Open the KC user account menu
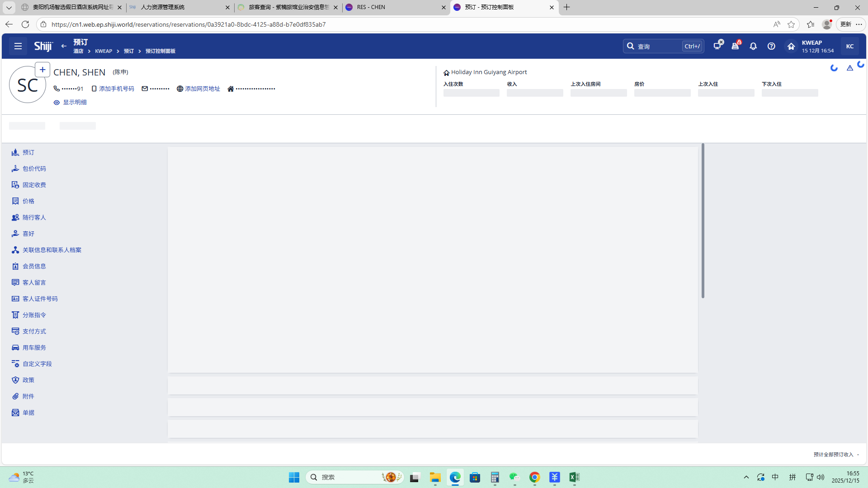 pyautogui.click(x=849, y=46)
